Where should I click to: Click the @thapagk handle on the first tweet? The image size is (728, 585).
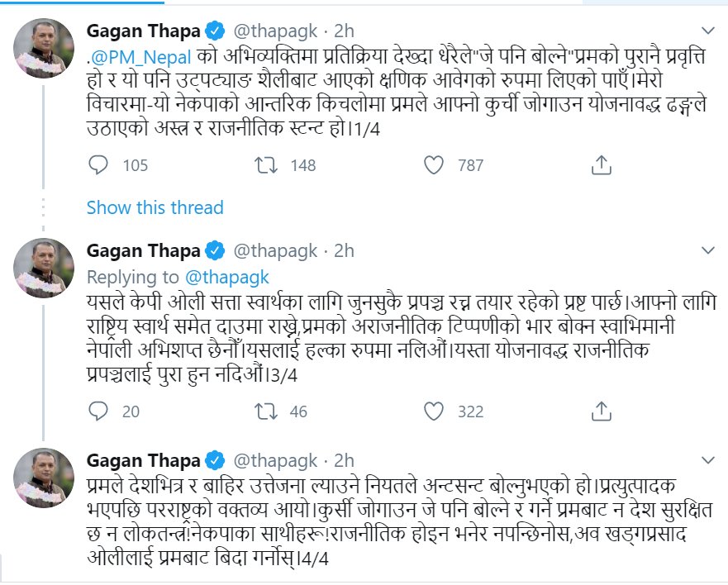(x=276, y=31)
